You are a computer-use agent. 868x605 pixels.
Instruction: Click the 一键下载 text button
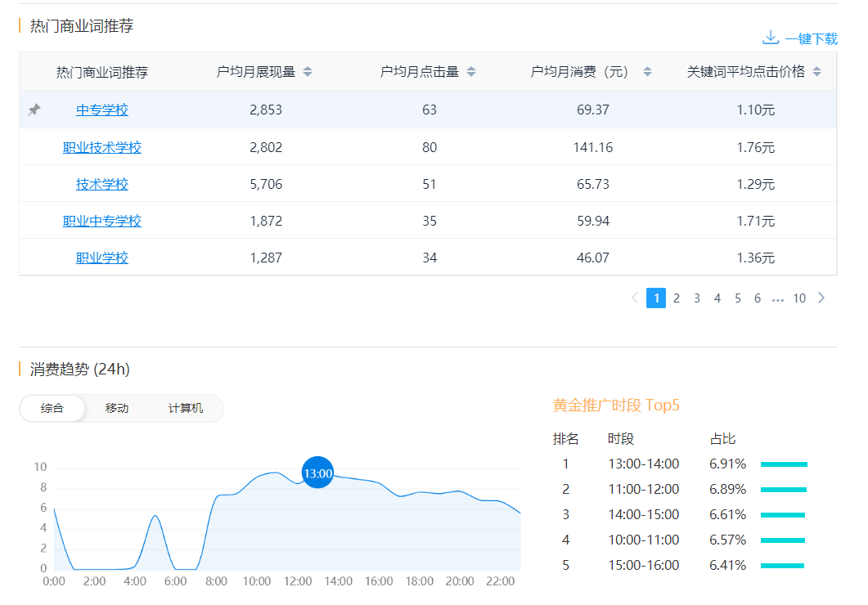point(812,38)
